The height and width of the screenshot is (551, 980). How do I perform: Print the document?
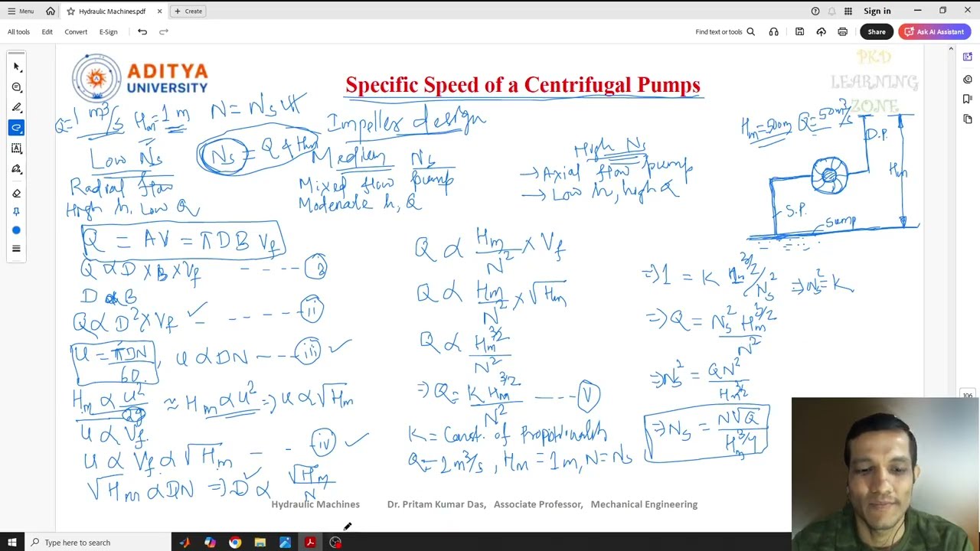[x=842, y=32]
